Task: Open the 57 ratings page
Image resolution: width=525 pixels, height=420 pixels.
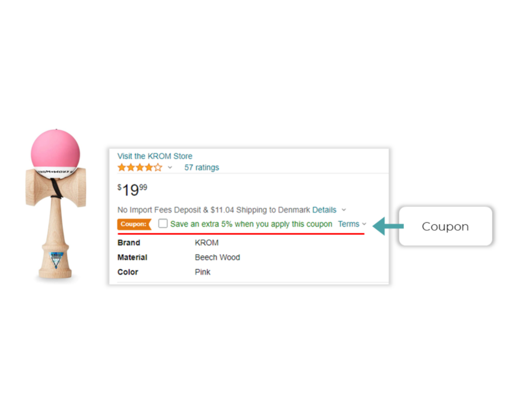Action: [x=201, y=167]
